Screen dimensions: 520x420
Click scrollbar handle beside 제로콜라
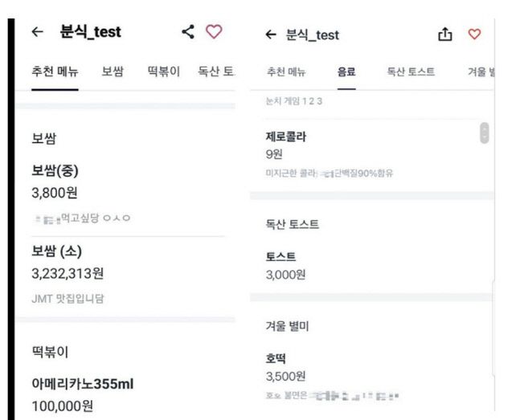[x=484, y=133]
